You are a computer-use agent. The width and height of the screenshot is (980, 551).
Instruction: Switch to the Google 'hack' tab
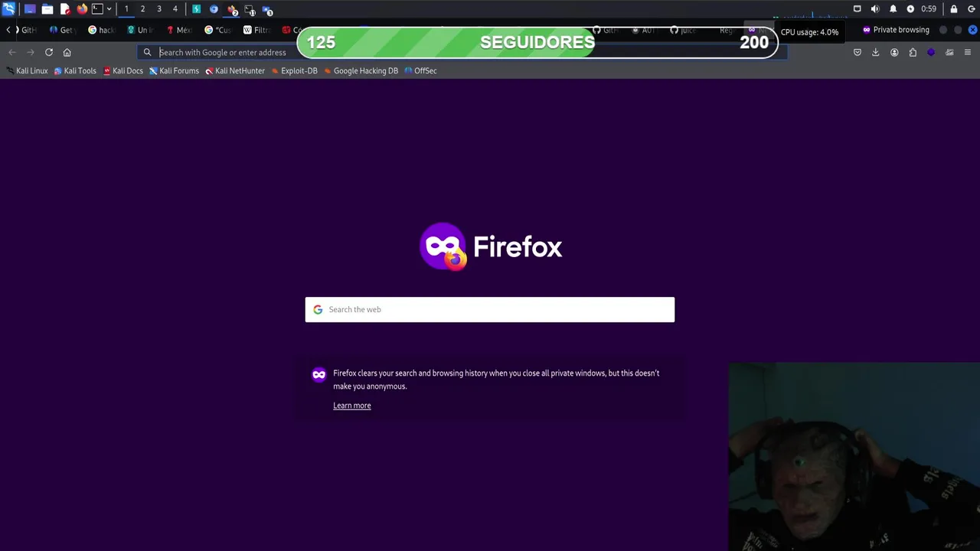(102, 30)
